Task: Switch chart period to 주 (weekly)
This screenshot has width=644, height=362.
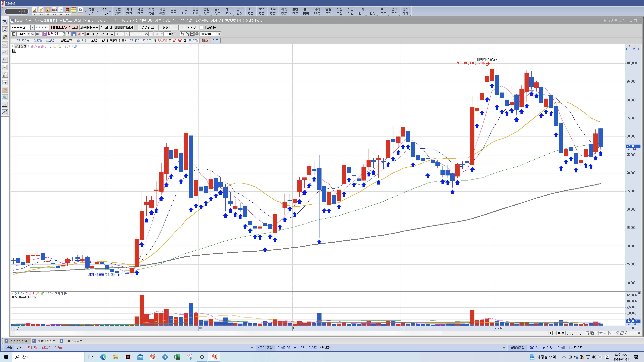Action: [x=88, y=34]
